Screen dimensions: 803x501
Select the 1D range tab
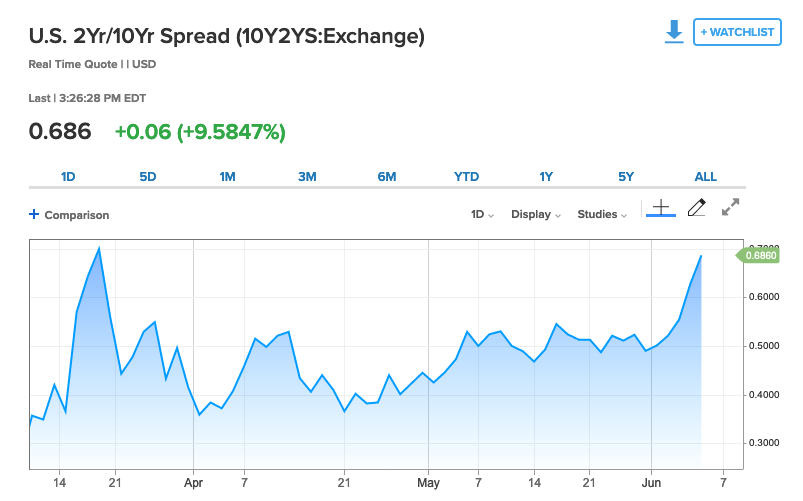click(68, 177)
